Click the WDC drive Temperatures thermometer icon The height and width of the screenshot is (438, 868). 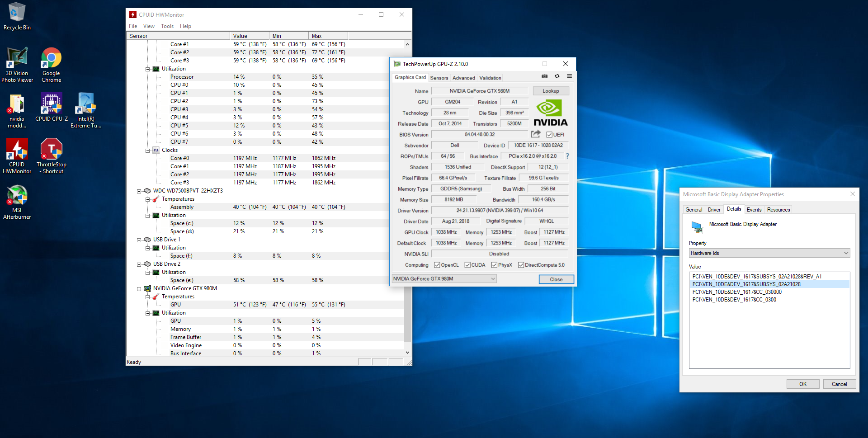(x=156, y=199)
